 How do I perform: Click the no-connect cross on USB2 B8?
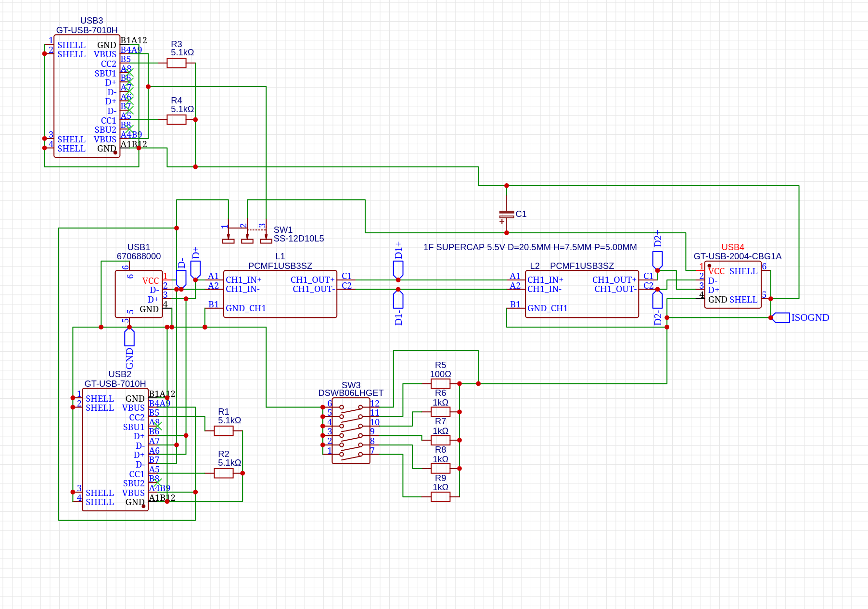point(158,482)
